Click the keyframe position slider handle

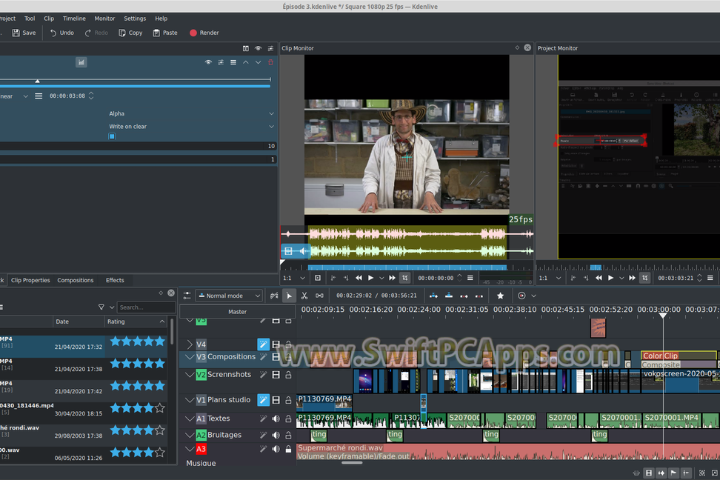38,81
